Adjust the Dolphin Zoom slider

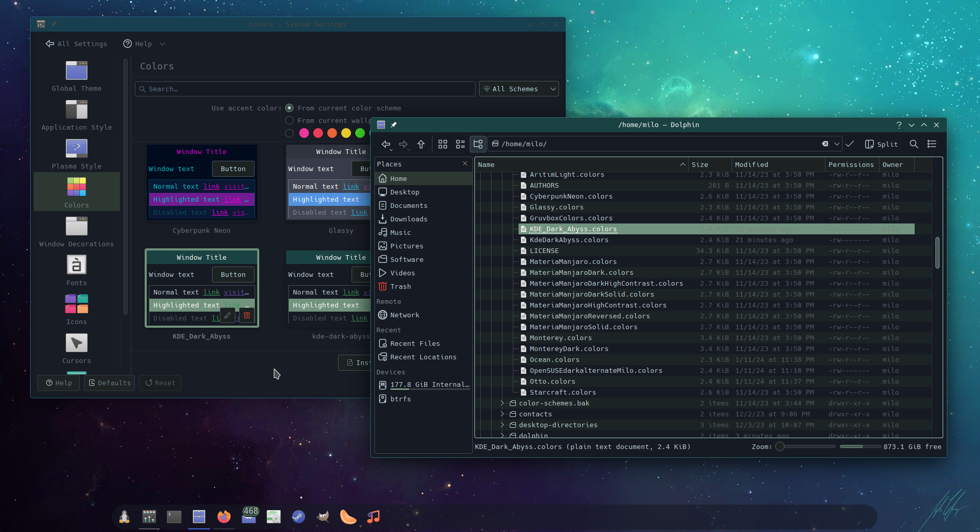pyautogui.click(x=806, y=446)
